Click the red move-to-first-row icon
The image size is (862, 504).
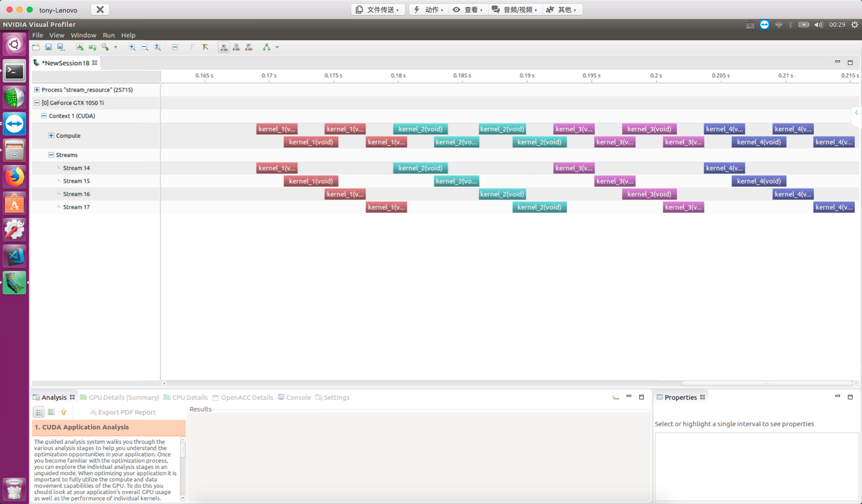(205, 47)
